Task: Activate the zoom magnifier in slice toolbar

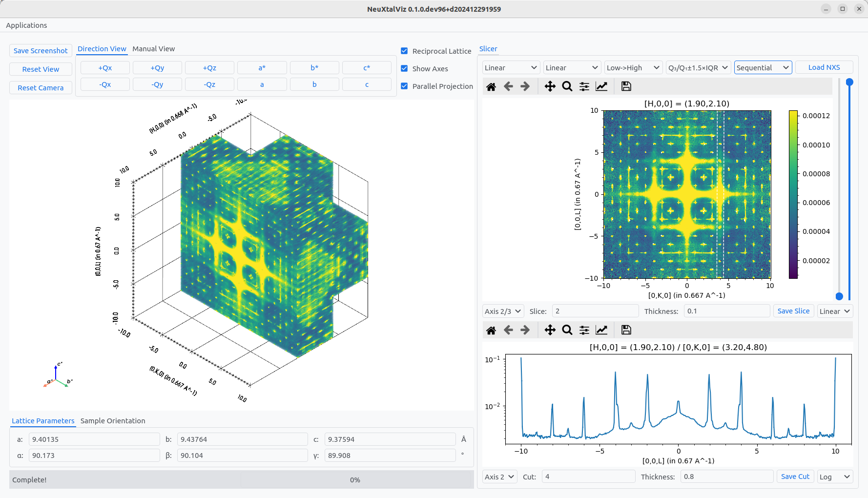Action: tap(567, 86)
